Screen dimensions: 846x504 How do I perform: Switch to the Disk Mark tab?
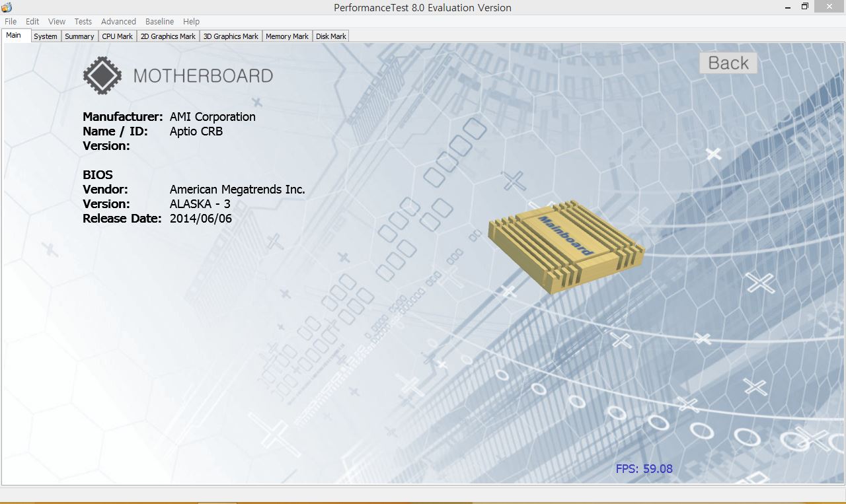[x=330, y=36]
